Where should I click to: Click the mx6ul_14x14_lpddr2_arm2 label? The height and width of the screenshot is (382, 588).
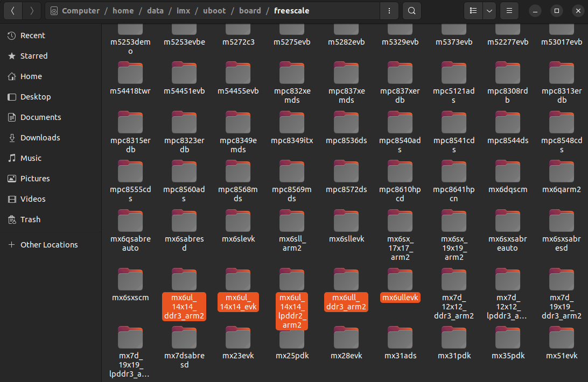[292, 311]
